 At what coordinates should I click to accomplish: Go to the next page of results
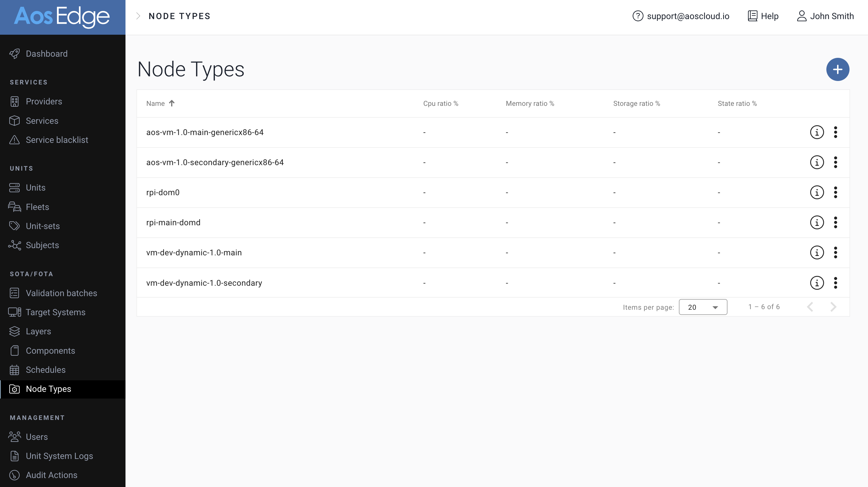click(x=833, y=307)
